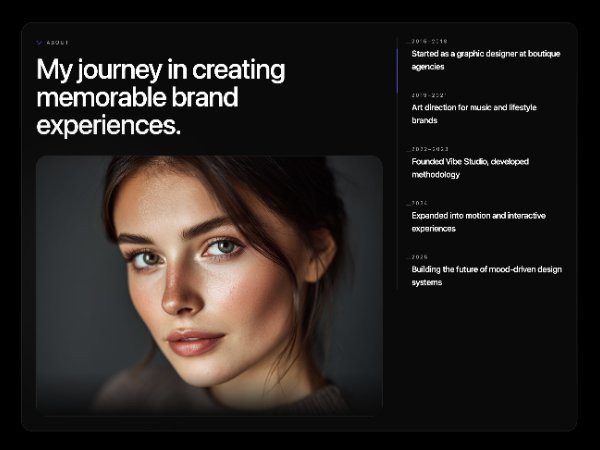Select the 2019–2021 timeline date
600x450 pixels.
tap(429, 95)
